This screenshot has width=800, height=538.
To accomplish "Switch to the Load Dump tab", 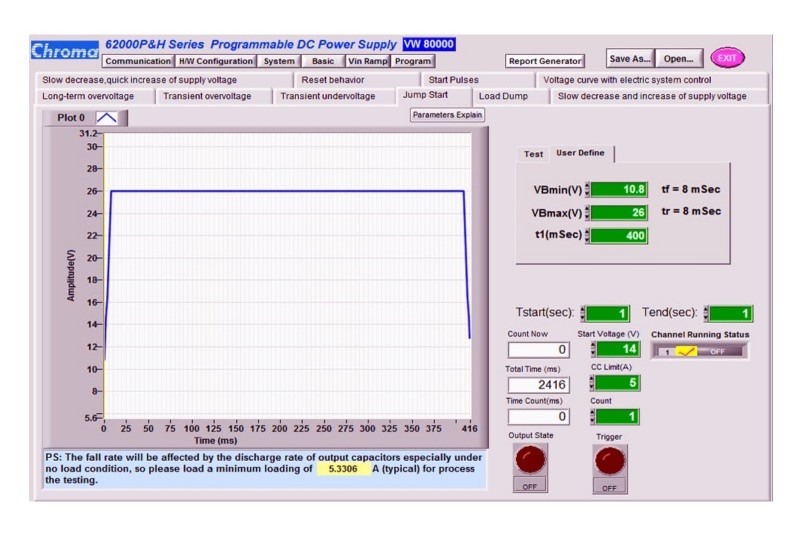I will pyautogui.click(x=502, y=96).
